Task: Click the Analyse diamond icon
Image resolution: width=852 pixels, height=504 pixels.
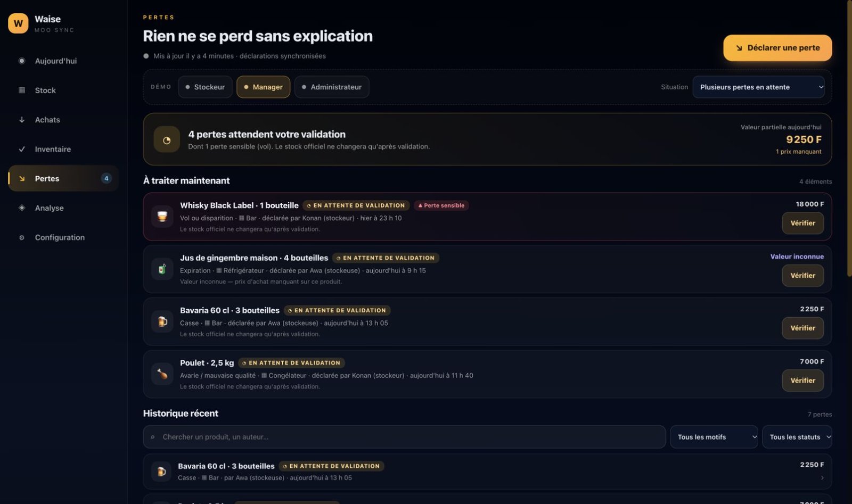Action: click(22, 208)
